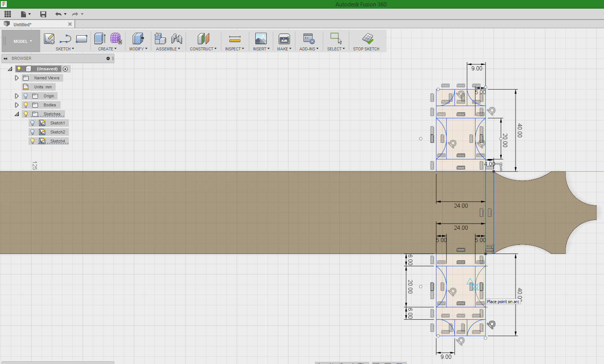Open the SKETCH menu
The height and width of the screenshot is (364, 604).
coord(65,49)
